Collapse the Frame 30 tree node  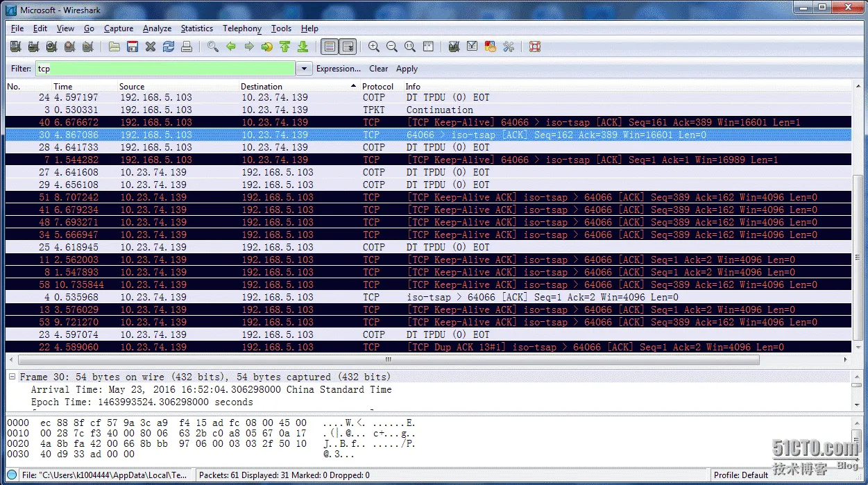pyautogui.click(x=12, y=377)
